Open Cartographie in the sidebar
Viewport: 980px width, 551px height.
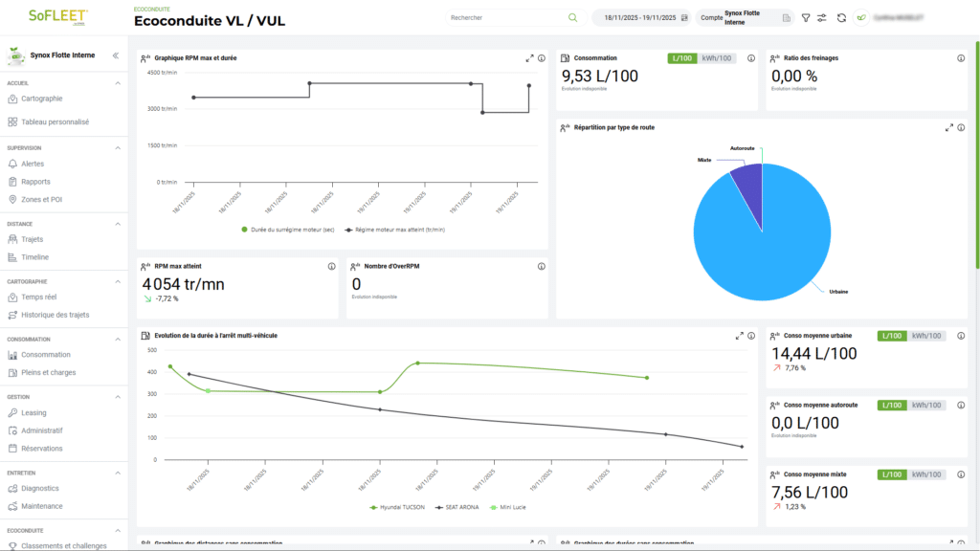click(x=41, y=99)
